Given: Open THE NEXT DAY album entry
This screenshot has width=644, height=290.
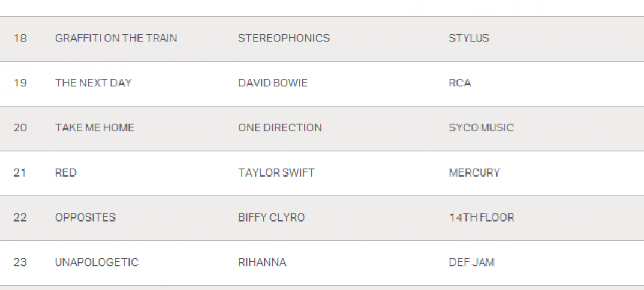Looking at the screenshot, I should (x=93, y=83).
